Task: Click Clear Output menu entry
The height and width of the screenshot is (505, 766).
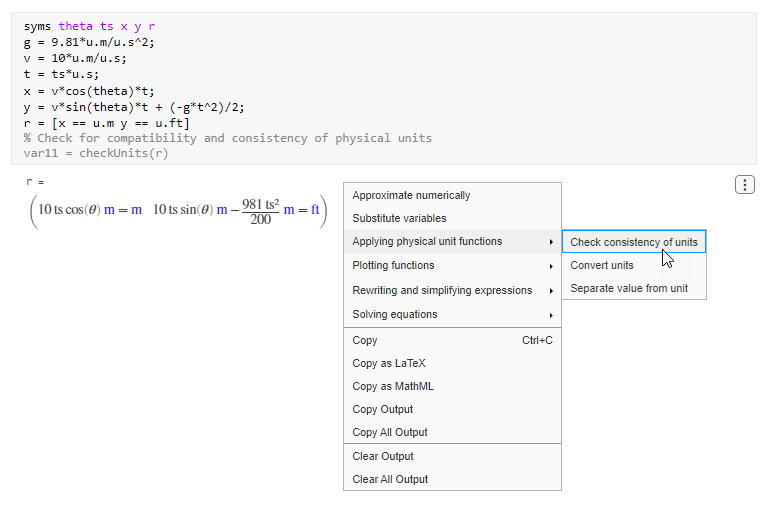Action: [382, 457]
